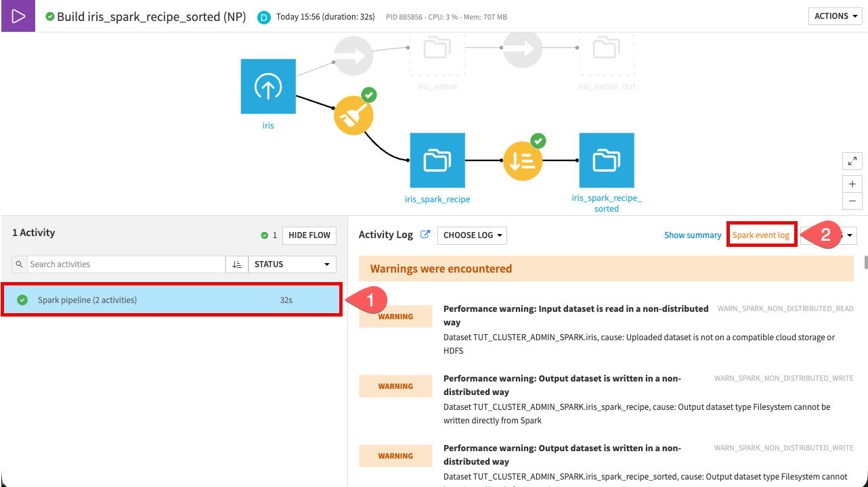Image resolution: width=868 pixels, height=487 pixels.
Task: Select the iris_spark_recipe_sorted dataset folder icon
Action: click(x=607, y=160)
